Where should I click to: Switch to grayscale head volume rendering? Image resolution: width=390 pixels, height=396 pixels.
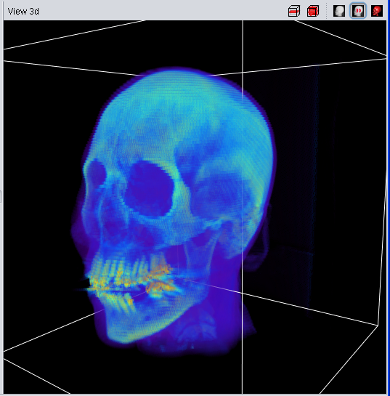(x=339, y=11)
